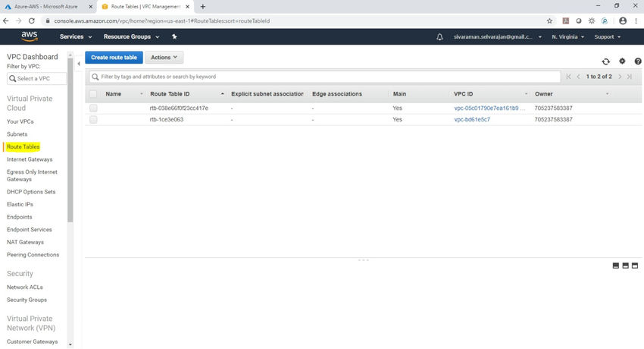Open DHCP Options Sets in sidebar

coord(31,192)
